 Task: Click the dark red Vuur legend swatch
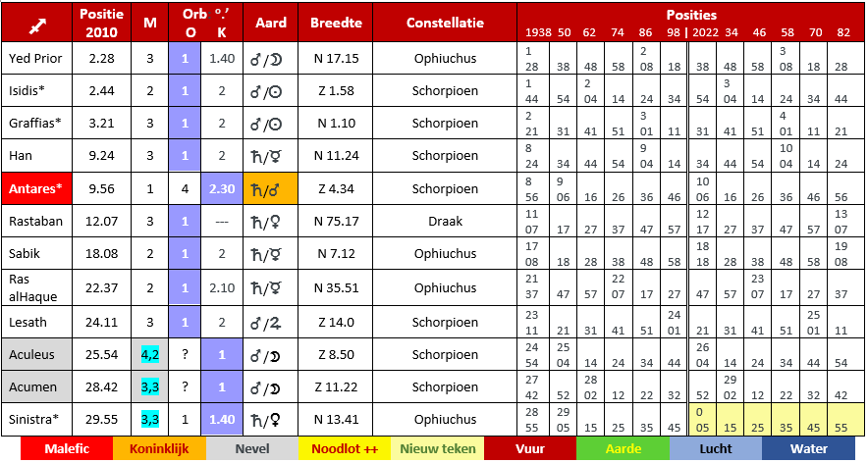pyautogui.click(x=530, y=448)
